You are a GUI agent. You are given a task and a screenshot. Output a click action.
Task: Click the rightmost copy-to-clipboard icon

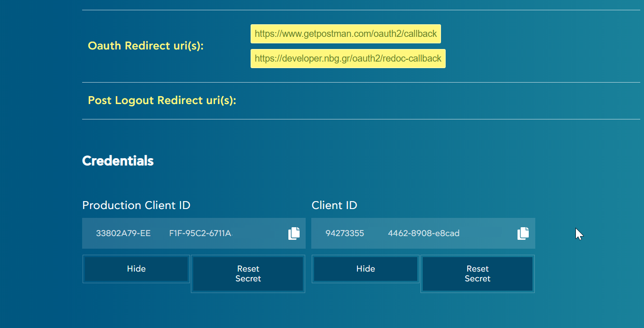pos(523,233)
